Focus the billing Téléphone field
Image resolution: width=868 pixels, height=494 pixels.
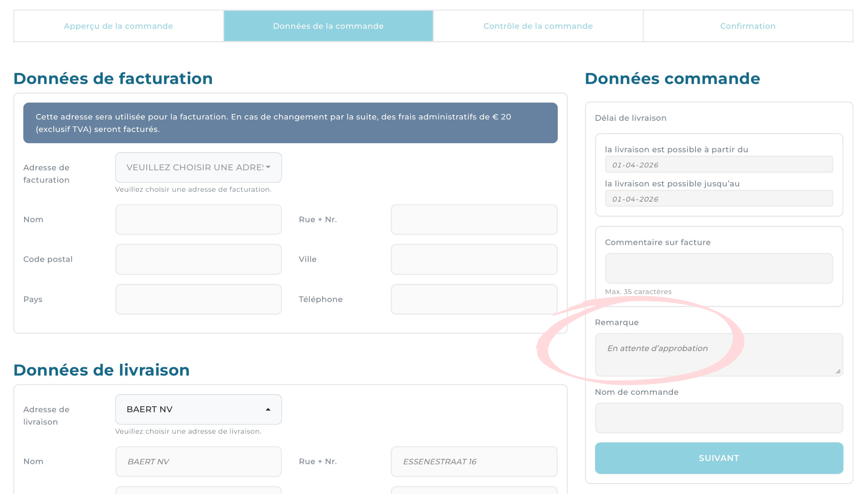coord(473,299)
